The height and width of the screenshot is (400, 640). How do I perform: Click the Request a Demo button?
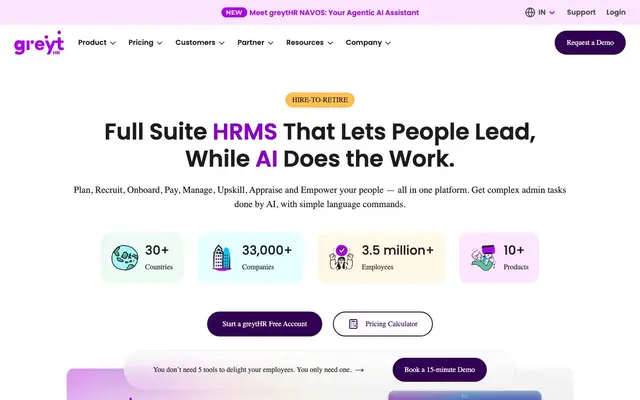pos(590,42)
